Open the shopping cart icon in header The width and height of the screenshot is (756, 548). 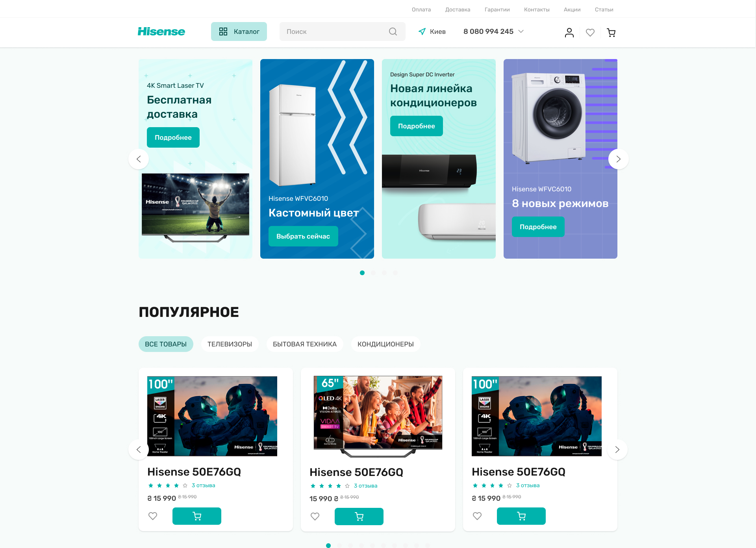point(611,33)
